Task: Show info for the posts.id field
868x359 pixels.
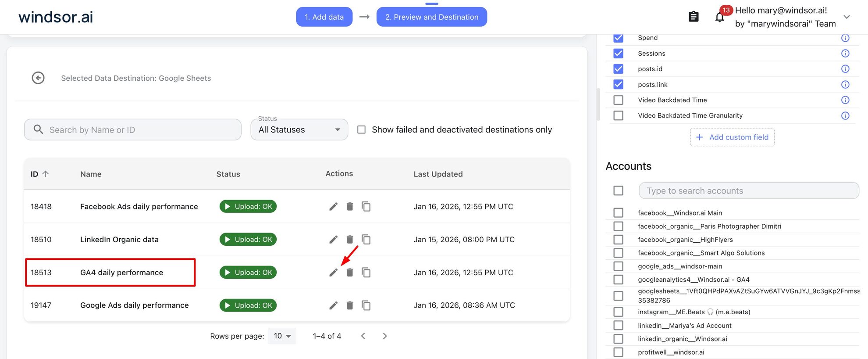Action: coord(845,69)
